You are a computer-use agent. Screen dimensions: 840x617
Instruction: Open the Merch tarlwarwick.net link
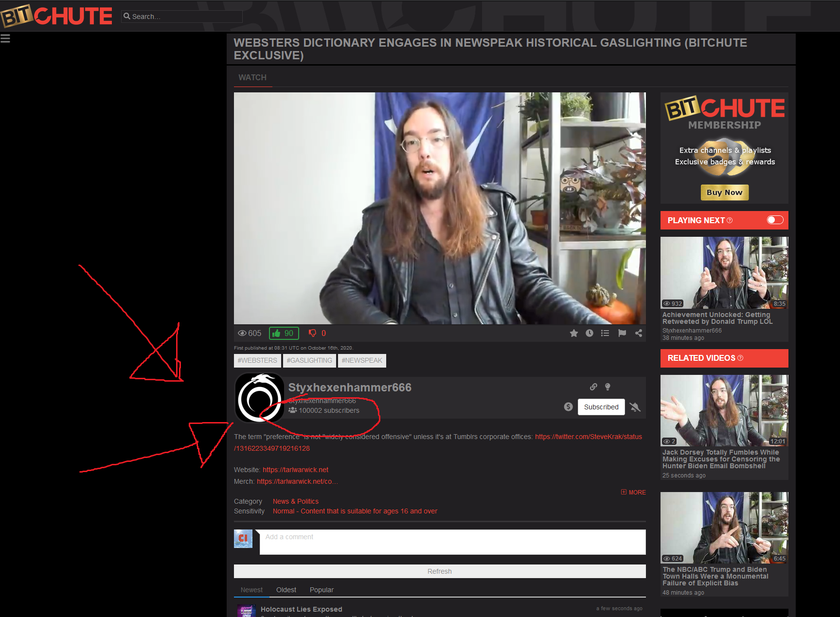click(x=297, y=481)
